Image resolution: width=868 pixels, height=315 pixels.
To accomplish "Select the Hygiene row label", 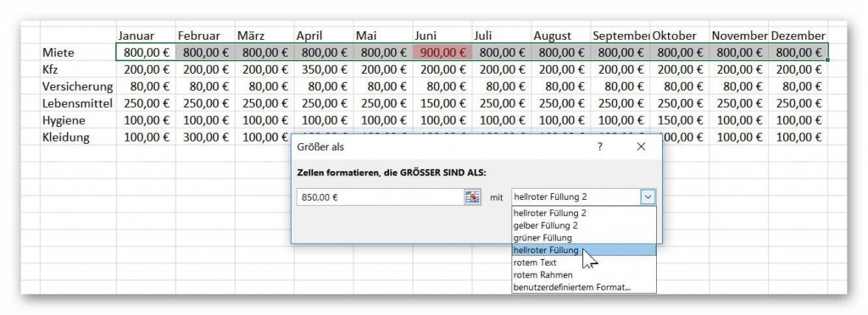I will 78,120.
